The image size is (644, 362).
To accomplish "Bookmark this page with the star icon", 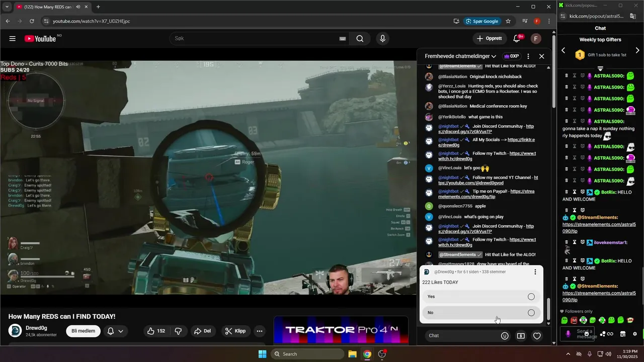I will click(x=508, y=21).
